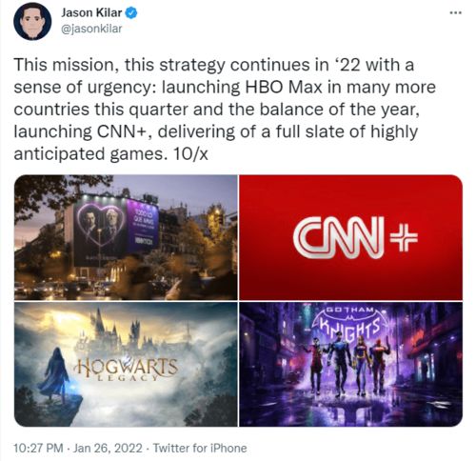The width and height of the screenshot is (476, 461).
Task: Click the white CNN letters logo
Action: 339,237
